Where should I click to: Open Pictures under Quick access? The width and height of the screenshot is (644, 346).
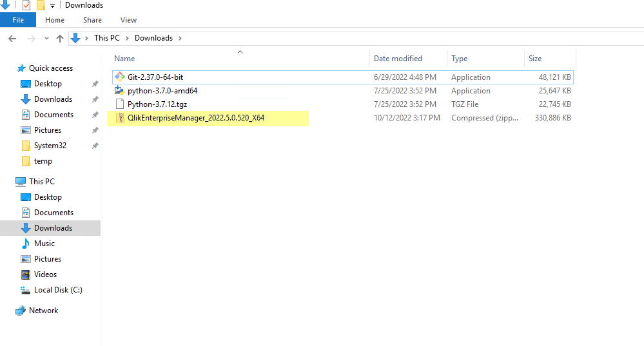point(48,130)
